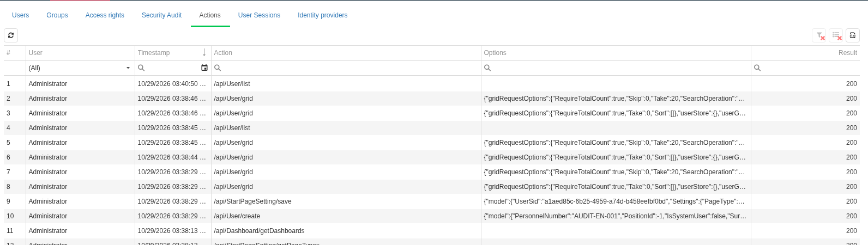Click magnifier icon in Result filter
Screen dimensions: 868x245
[x=757, y=68]
